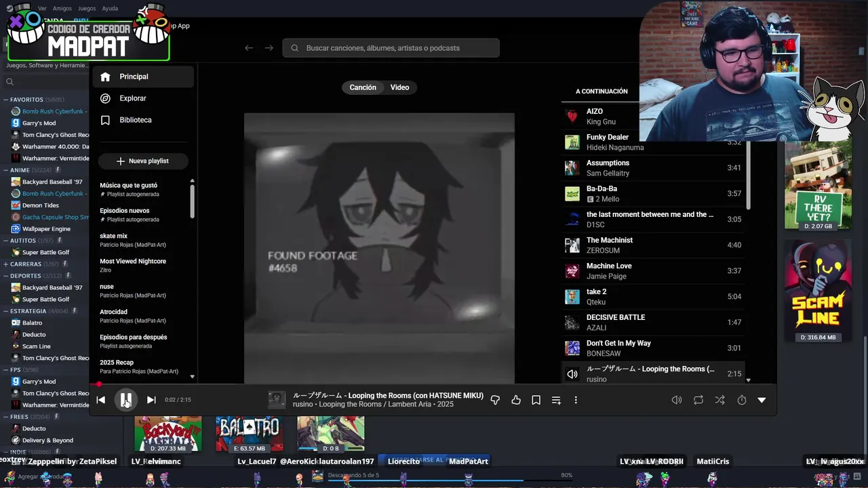This screenshot has width=868, height=488.
Task: Open the Amigos menu in Steam
Action: pos(62,9)
